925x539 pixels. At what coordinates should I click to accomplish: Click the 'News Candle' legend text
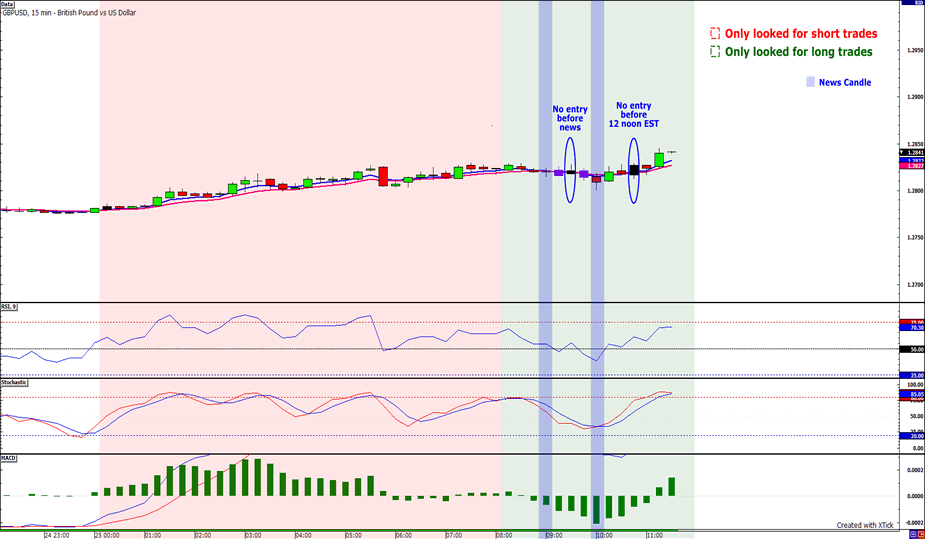(845, 83)
